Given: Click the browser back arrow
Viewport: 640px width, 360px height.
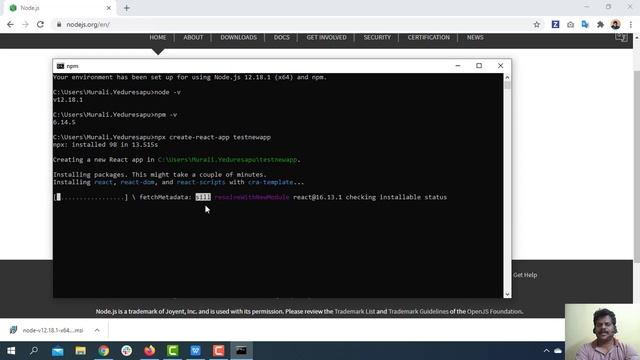Looking at the screenshot, I should [x=10, y=24].
